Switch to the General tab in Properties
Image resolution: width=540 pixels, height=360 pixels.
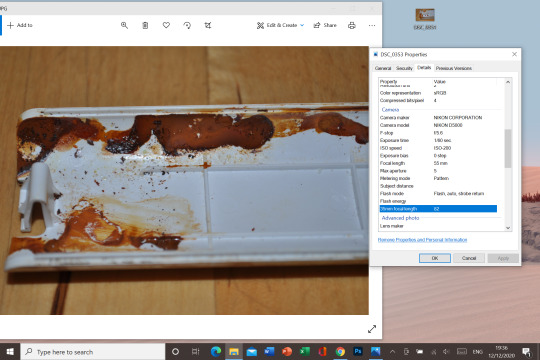(x=383, y=68)
